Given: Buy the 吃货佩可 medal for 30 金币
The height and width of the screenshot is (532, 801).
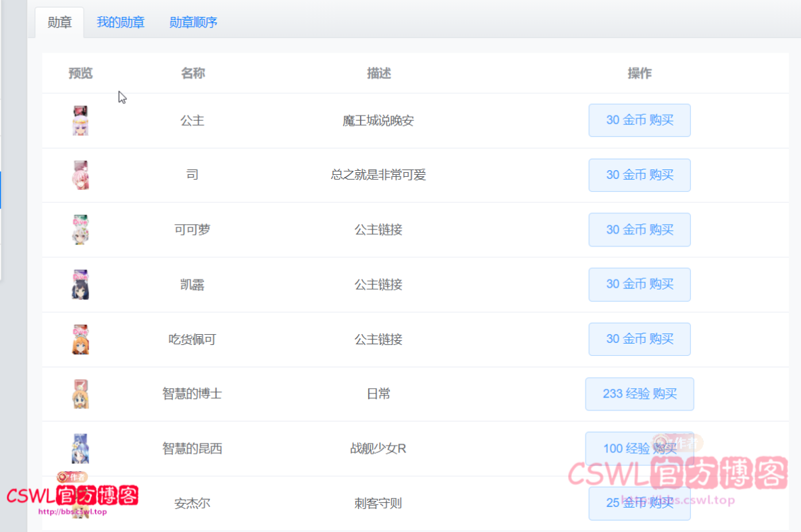Looking at the screenshot, I should (639, 339).
